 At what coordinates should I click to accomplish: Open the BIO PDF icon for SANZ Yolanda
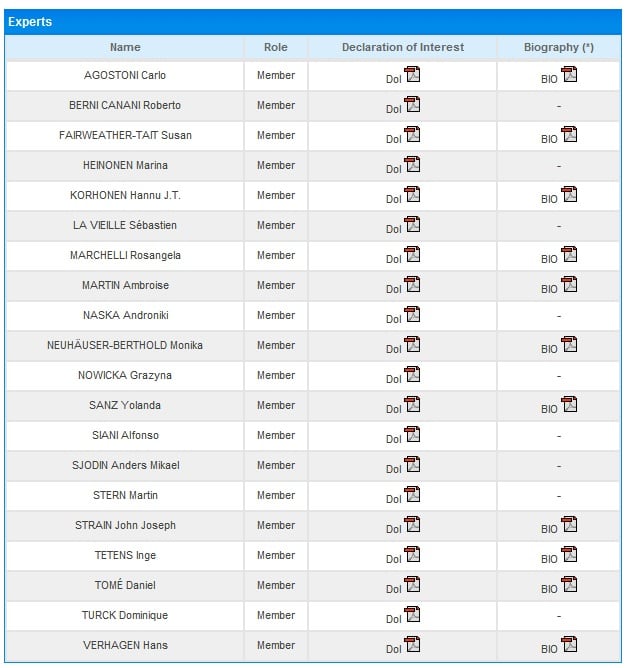(x=569, y=404)
